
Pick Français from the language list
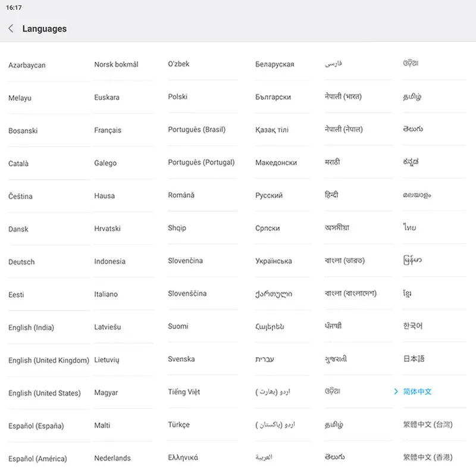pos(108,130)
